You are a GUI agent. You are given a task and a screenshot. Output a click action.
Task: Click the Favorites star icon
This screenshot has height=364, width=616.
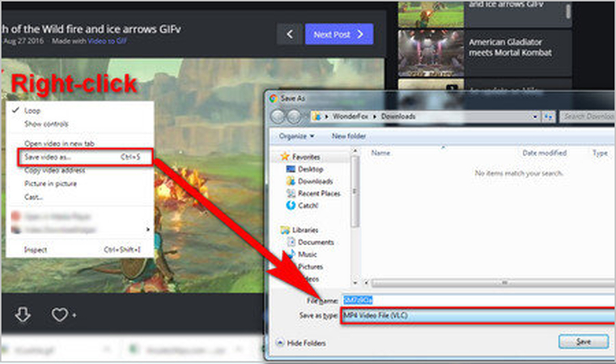[285, 157]
